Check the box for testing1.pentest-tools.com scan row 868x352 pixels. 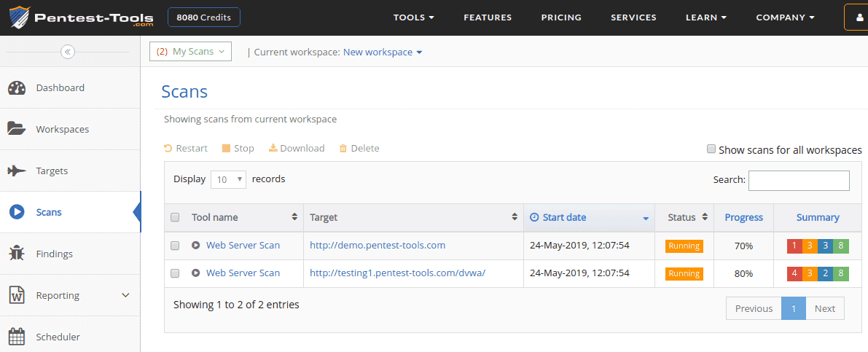(x=175, y=273)
